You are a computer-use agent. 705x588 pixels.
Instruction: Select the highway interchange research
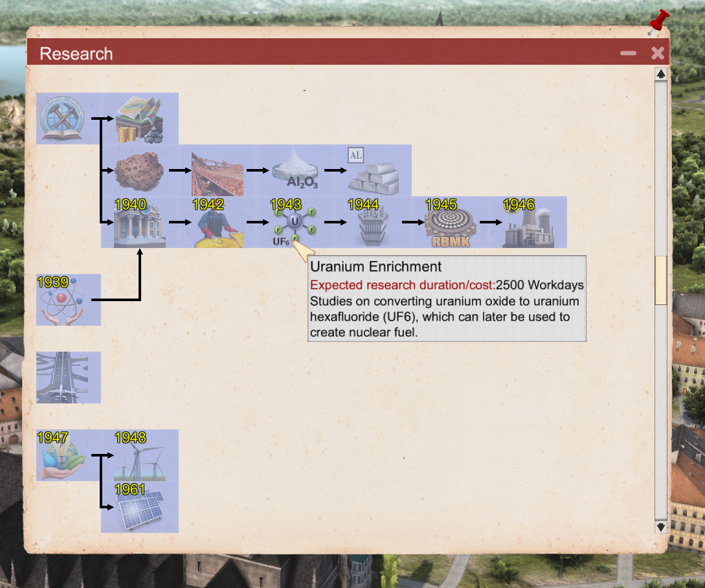pos(68,378)
